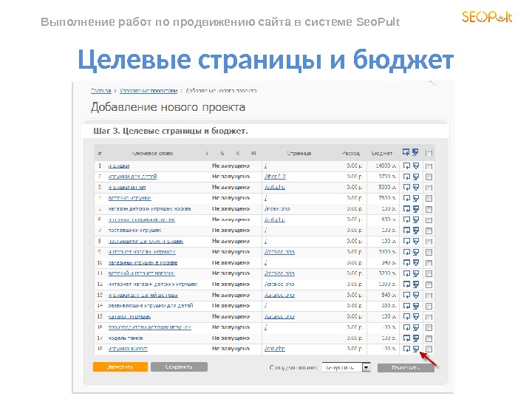Tick the checkbox in row 8
This screenshot has height=399, width=532.
tap(429, 242)
